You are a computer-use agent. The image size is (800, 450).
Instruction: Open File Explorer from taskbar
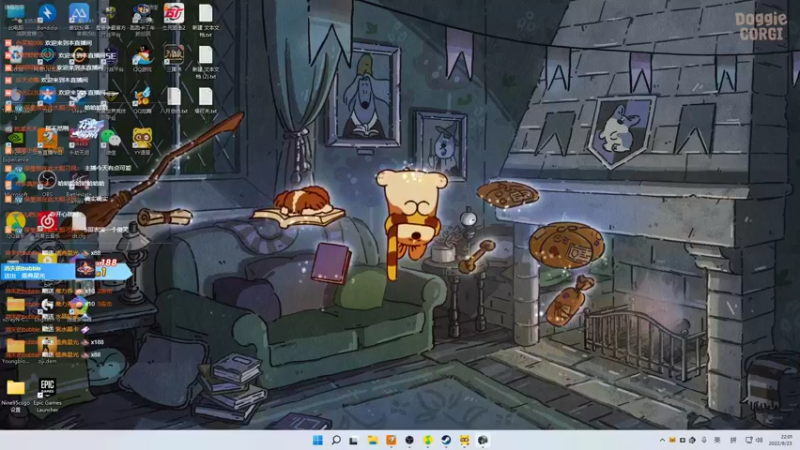(372, 440)
